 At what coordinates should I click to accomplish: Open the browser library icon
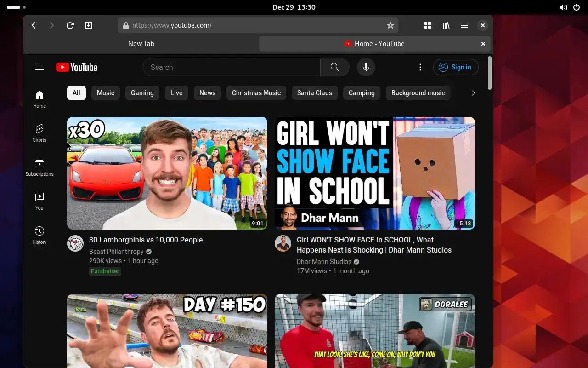(x=446, y=25)
